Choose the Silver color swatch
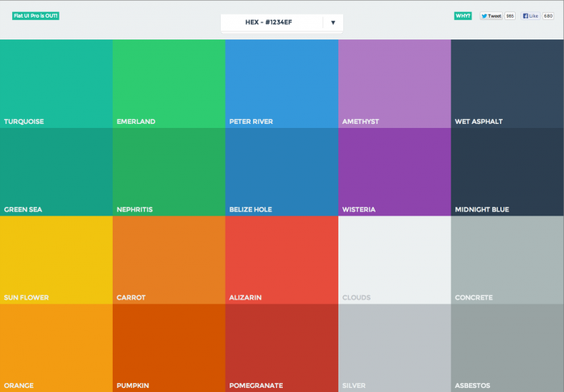 pyautogui.click(x=395, y=348)
